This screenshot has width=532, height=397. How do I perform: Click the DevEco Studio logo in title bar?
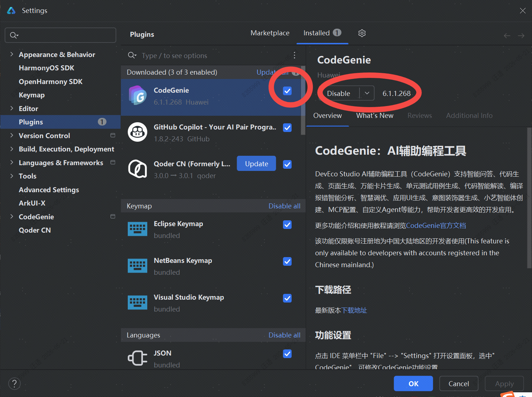pyautogui.click(x=11, y=10)
